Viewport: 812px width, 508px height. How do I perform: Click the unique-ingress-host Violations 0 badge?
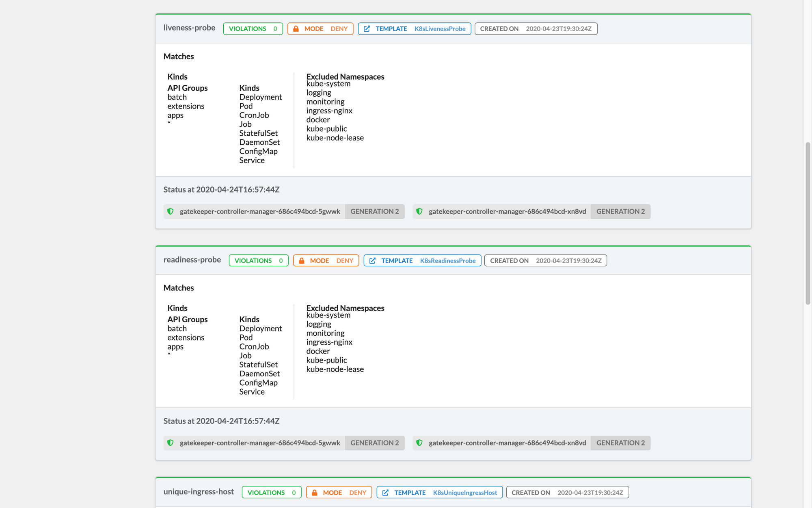click(x=271, y=493)
